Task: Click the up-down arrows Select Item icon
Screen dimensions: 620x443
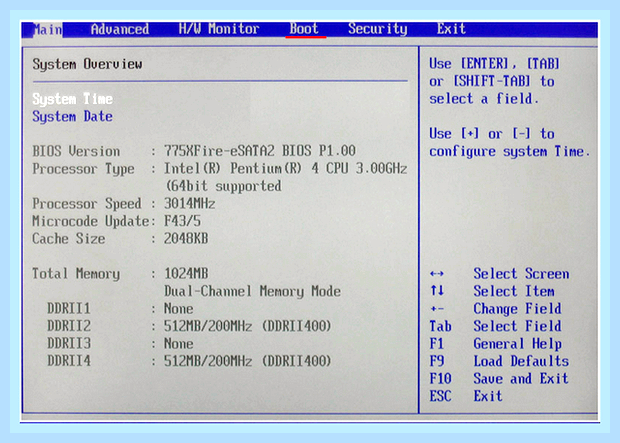Action: [x=437, y=291]
